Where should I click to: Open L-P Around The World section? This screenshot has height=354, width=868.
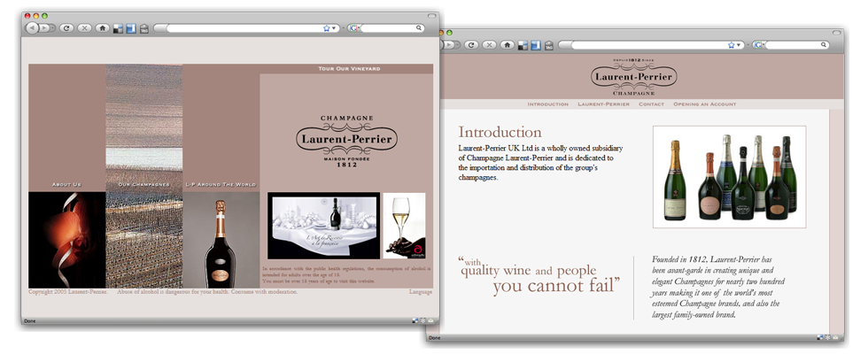(x=221, y=184)
